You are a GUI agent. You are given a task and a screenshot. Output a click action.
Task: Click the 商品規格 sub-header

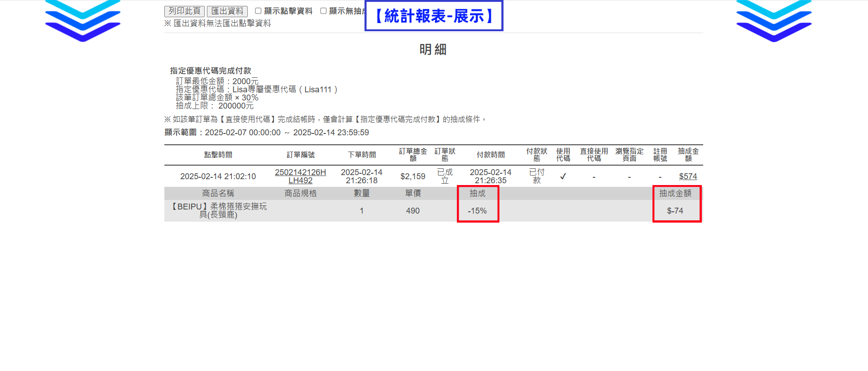[x=300, y=193]
